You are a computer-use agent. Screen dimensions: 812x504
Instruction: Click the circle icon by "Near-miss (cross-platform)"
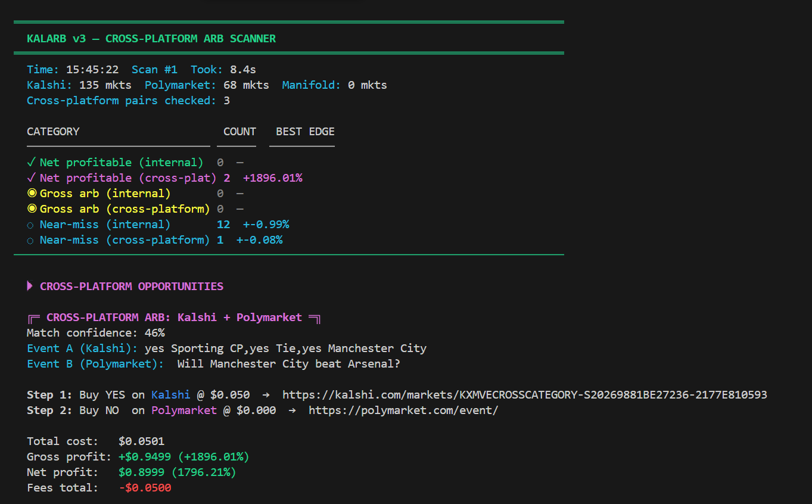pyautogui.click(x=30, y=239)
